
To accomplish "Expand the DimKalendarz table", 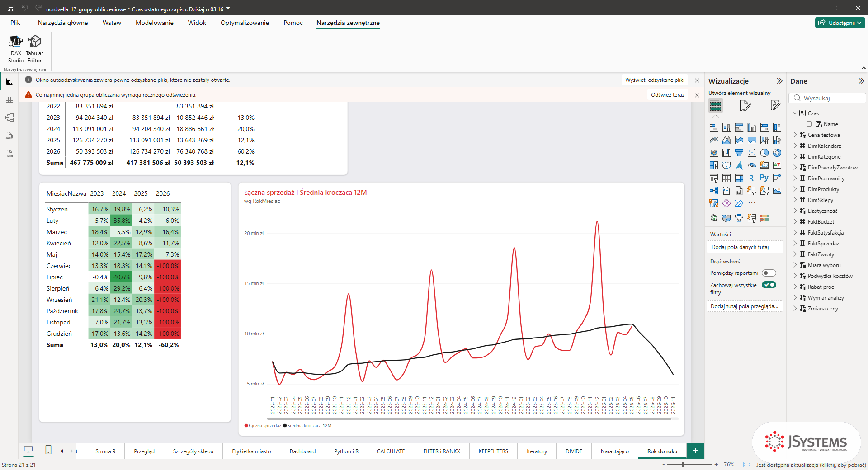I will click(795, 146).
